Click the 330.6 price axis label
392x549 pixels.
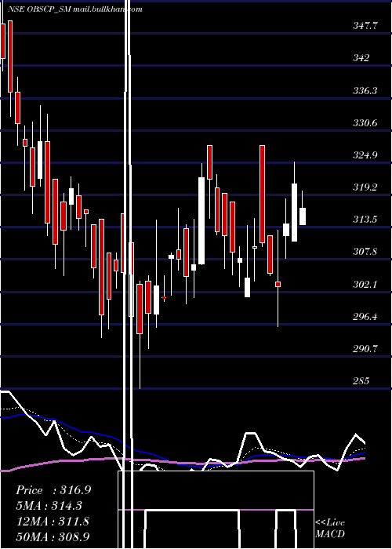point(365,123)
